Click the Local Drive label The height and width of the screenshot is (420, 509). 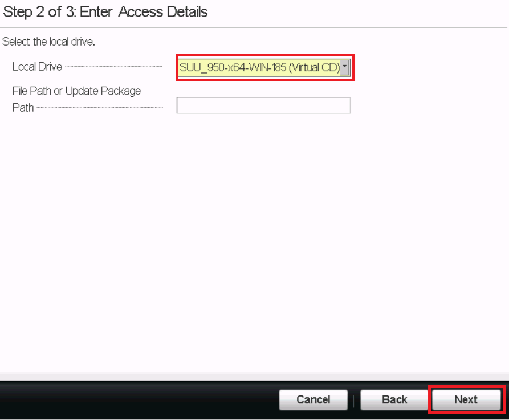(x=37, y=67)
